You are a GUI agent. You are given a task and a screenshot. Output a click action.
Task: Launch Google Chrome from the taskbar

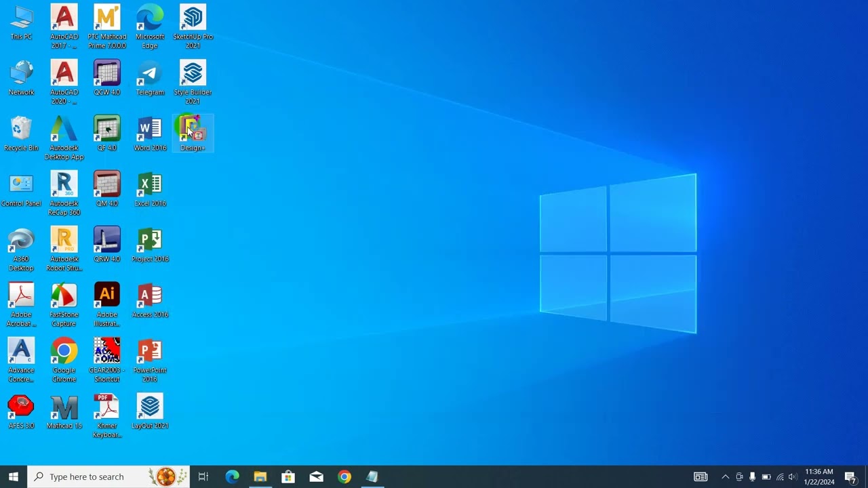344,477
